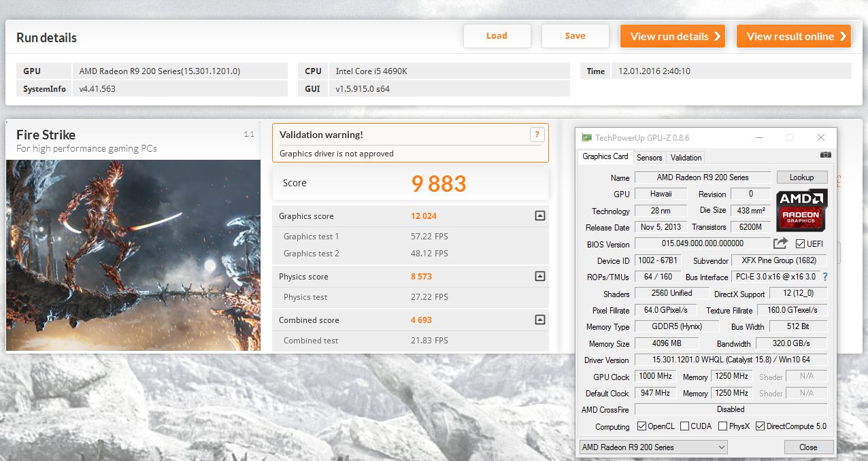Toggle the UEFI checkbox
The width and height of the screenshot is (868, 461).
(x=800, y=243)
